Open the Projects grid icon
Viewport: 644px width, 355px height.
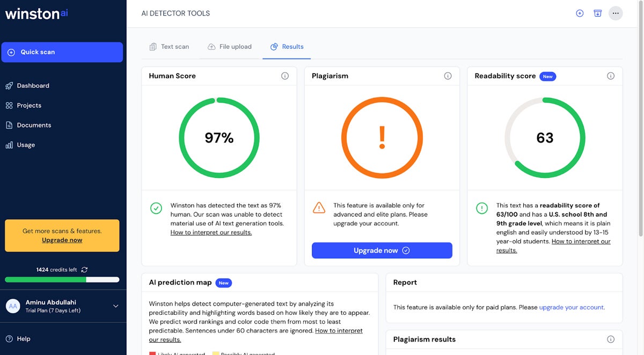coord(9,106)
